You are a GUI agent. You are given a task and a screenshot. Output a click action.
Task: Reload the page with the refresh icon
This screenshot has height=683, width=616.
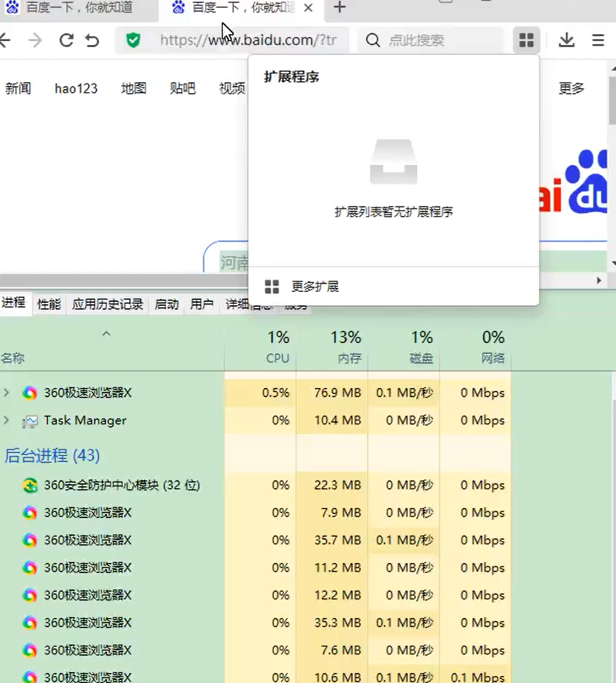[x=67, y=40]
